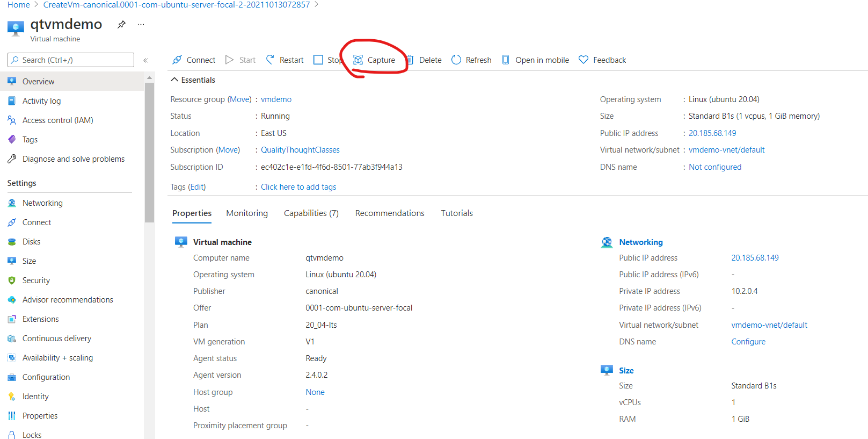The image size is (868, 439).
Task: Open Essentials virtual network vmdemo-vnet/default link
Action: 727,150
